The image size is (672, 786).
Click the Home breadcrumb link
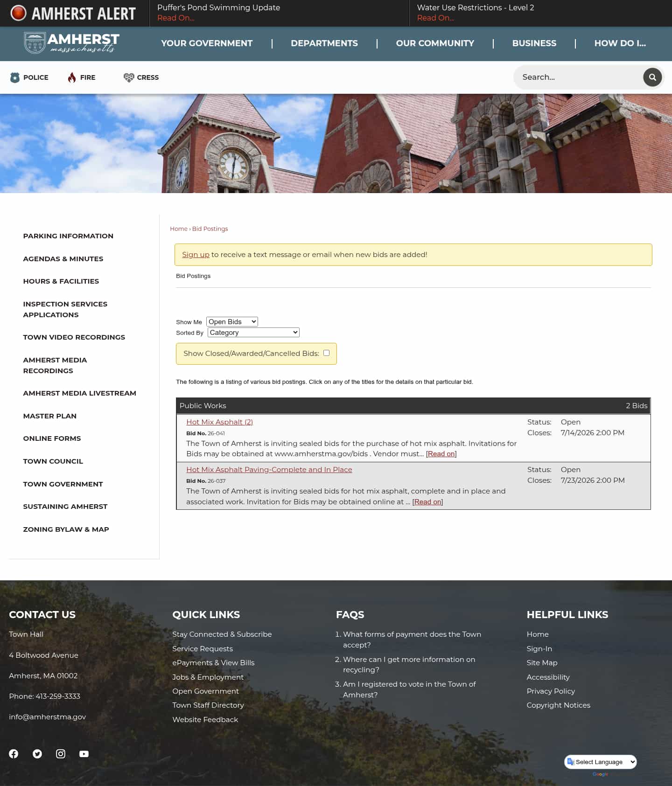pyautogui.click(x=179, y=229)
